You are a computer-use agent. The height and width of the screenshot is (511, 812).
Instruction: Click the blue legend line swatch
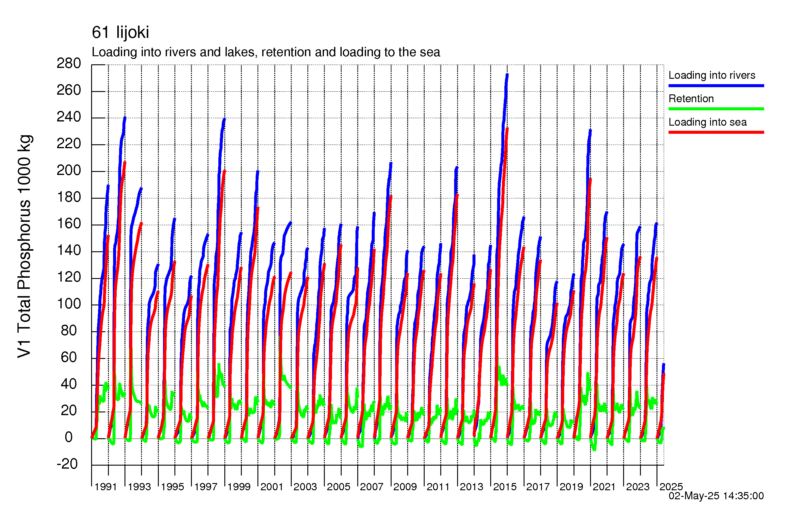tap(716, 86)
